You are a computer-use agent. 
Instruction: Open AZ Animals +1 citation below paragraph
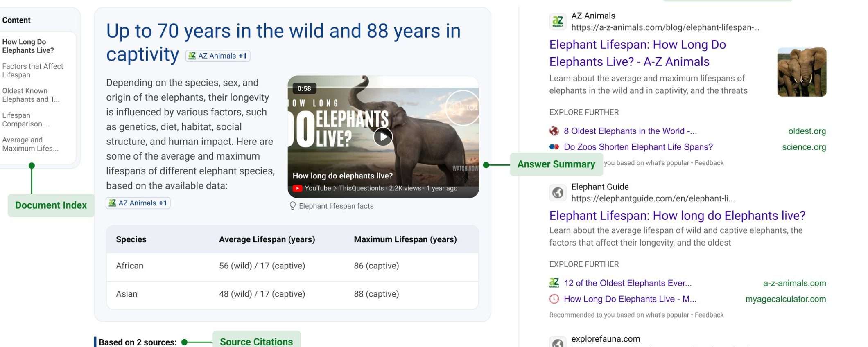[138, 203]
